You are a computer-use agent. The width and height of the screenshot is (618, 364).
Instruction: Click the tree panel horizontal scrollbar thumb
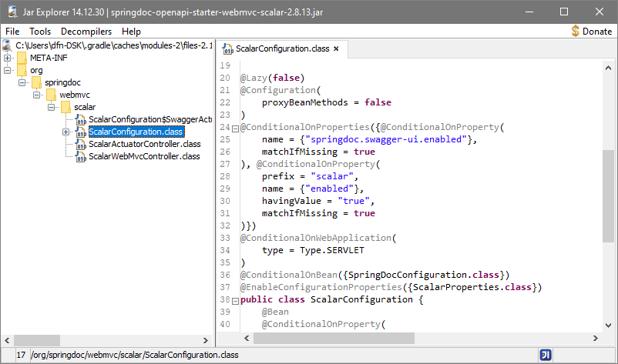pos(37,340)
